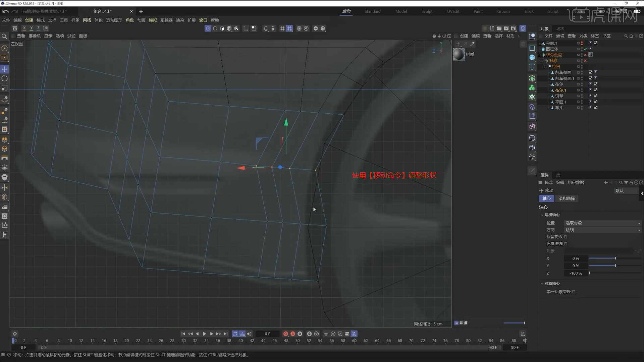The height and width of the screenshot is (362, 644).
Task: Toggle the 沿着法线 checkbox
Action: [x=566, y=244]
